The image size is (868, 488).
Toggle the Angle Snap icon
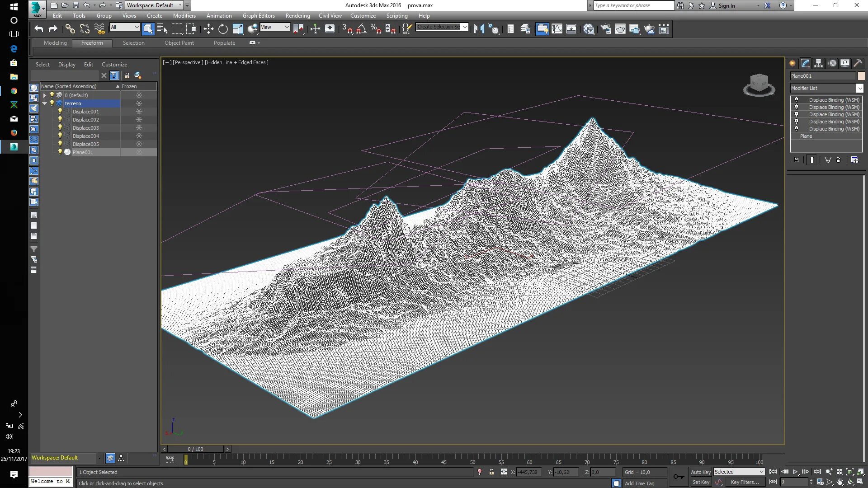click(361, 29)
